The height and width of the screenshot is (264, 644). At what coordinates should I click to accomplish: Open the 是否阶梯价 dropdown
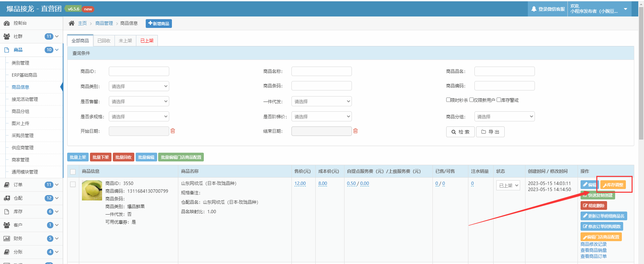[x=321, y=116]
